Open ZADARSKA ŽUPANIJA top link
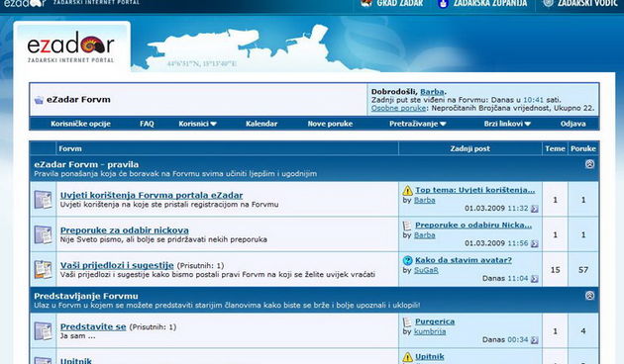624x364 pixels. [490, 3]
